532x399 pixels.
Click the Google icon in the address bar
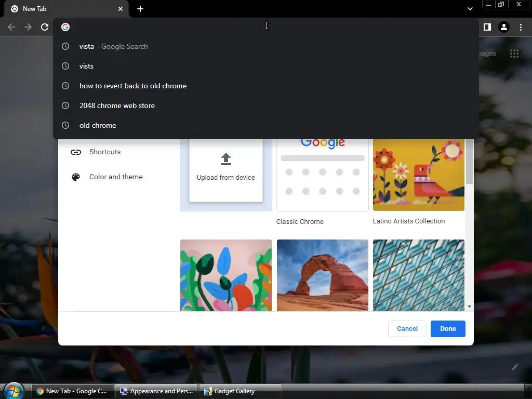(65, 27)
